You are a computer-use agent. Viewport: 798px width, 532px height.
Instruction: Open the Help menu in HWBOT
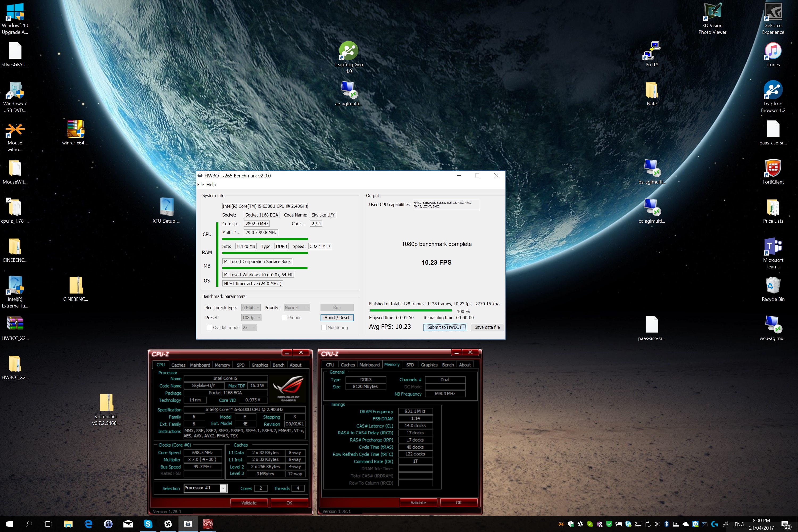(211, 185)
